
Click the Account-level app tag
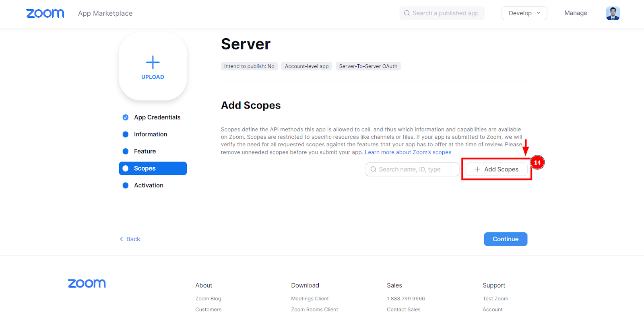pyautogui.click(x=307, y=66)
